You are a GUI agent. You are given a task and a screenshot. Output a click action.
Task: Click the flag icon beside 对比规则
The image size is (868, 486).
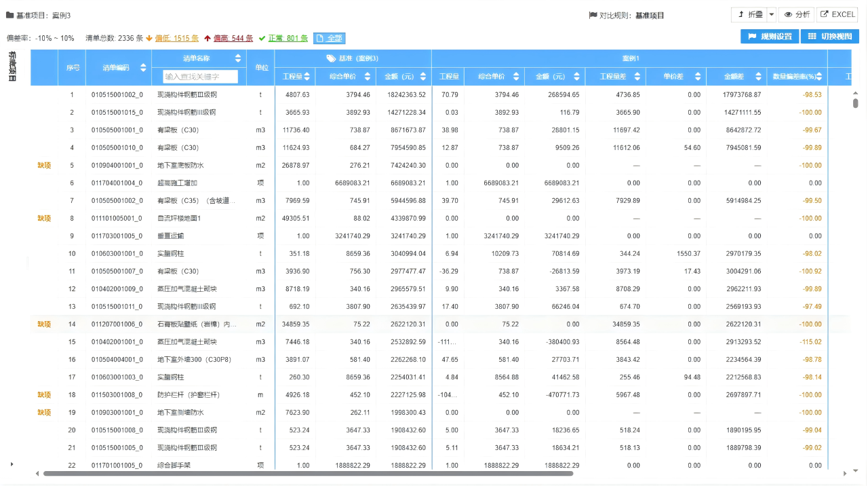click(x=593, y=15)
